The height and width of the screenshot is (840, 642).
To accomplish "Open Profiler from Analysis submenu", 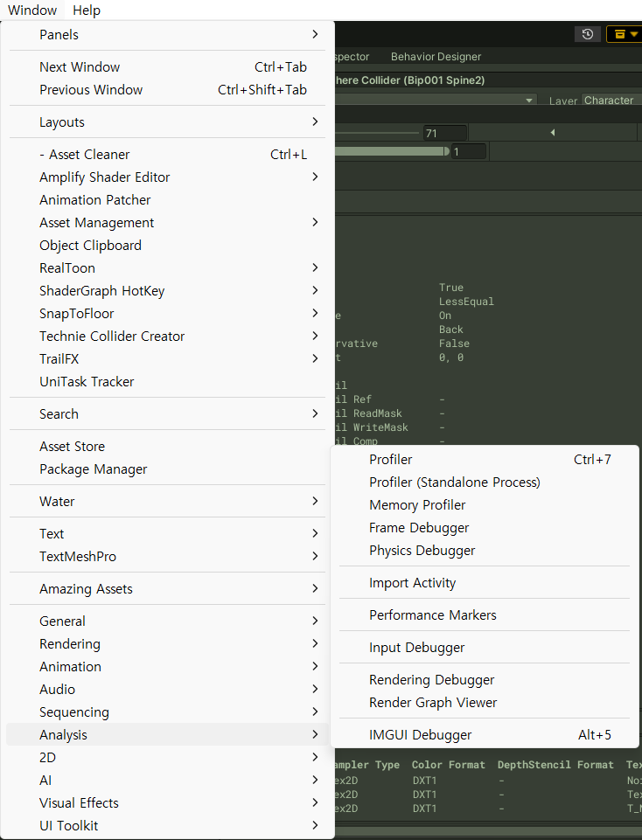I will pos(485,460).
